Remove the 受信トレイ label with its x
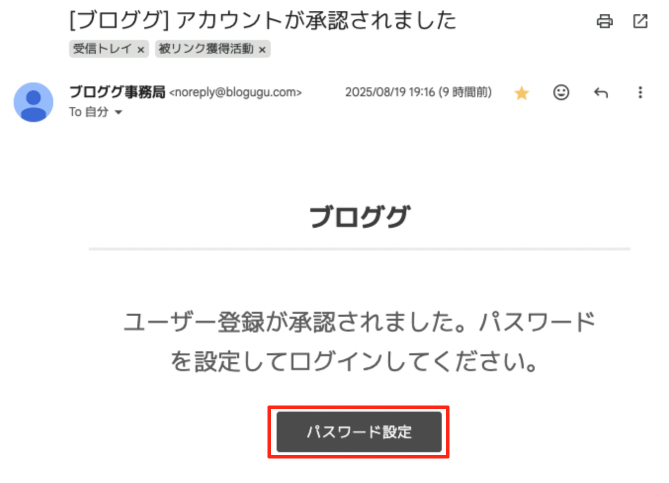Image resolution: width=669 pixels, height=483 pixels. click(x=140, y=50)
